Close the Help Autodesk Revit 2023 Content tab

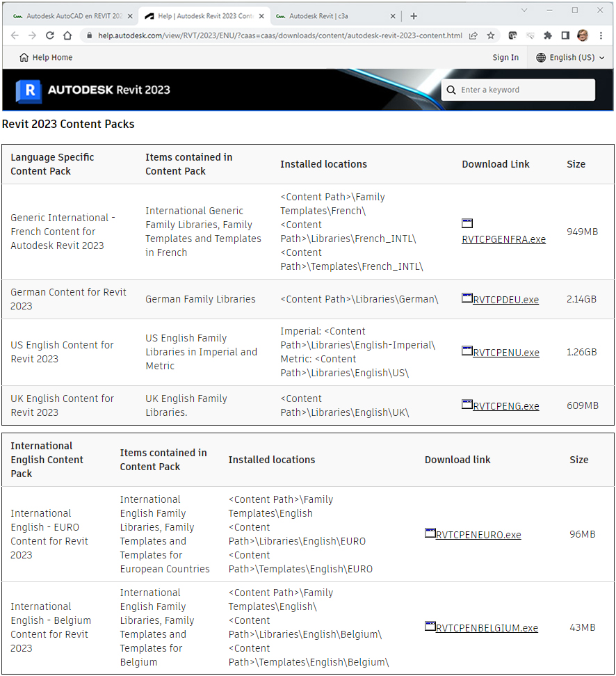click(261, 16)
